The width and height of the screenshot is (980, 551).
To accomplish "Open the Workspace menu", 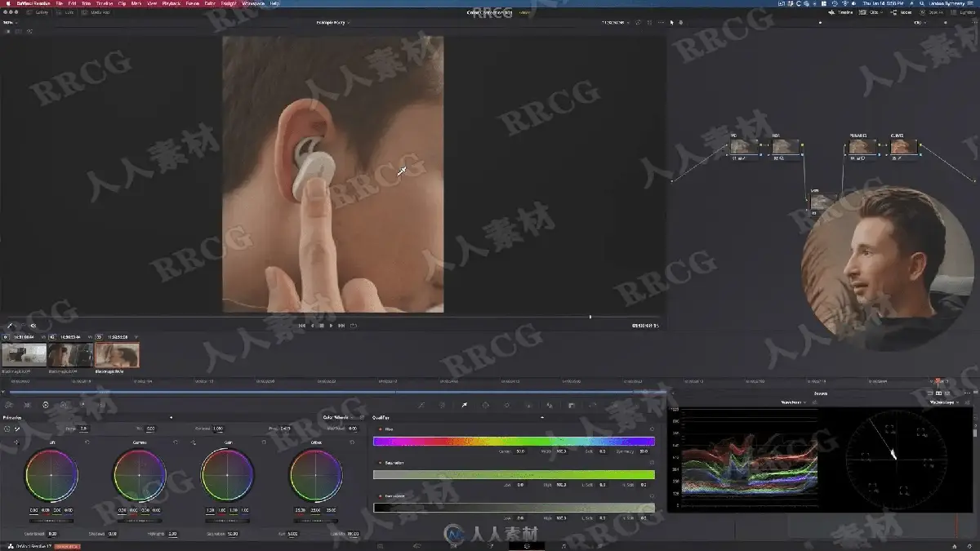I will click(253, 3).
